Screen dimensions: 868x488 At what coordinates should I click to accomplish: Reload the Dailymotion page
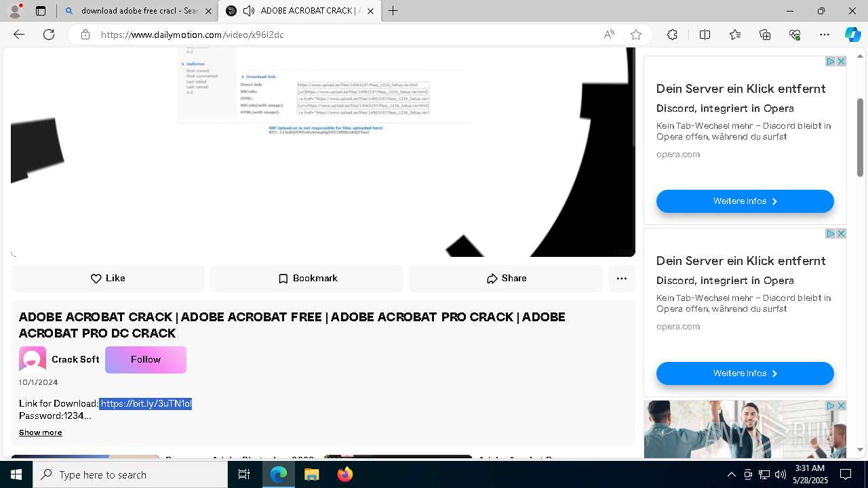49,35
